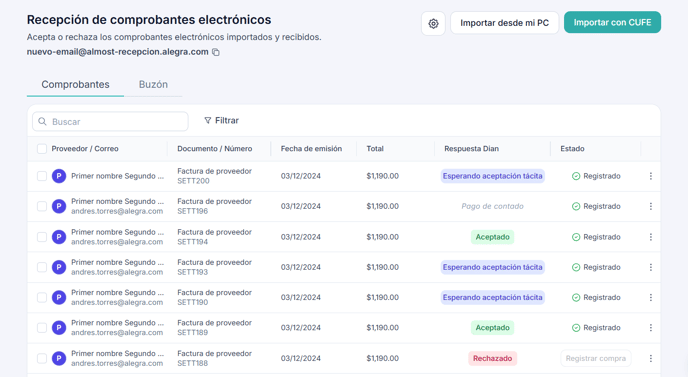Click the Aceptado badge for SETT189
Viewport: 688px width, 377px height.
tap(492, 328)
